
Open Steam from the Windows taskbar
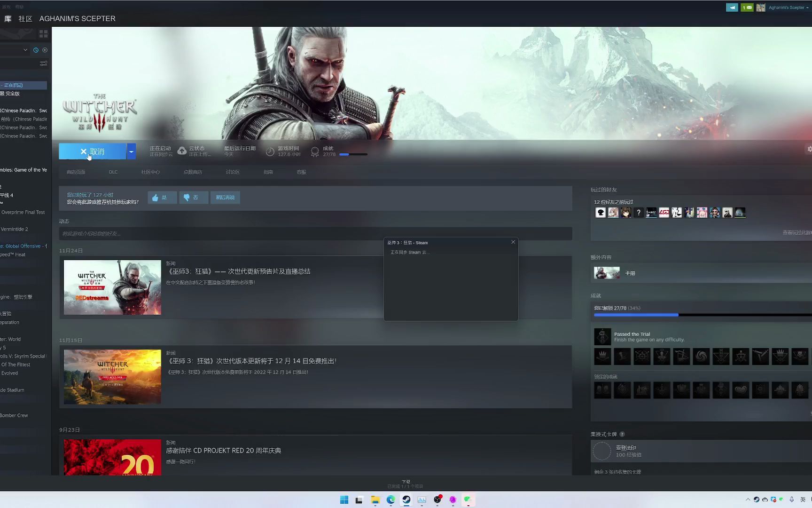(406, 500)
